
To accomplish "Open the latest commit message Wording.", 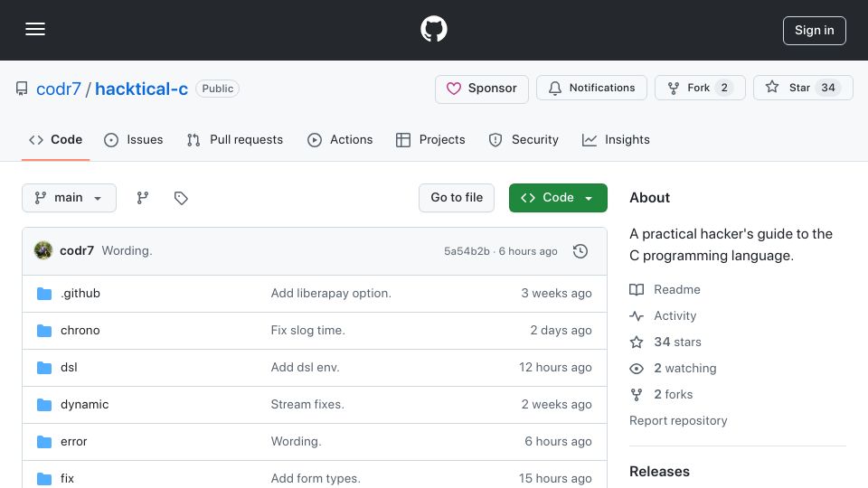I will click(x=127, y=250).
